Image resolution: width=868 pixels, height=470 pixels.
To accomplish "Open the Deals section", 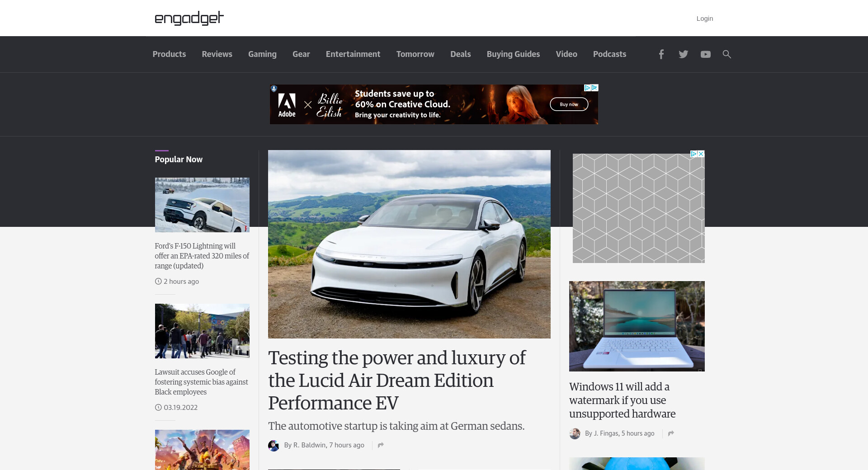I will pos(461,54).
